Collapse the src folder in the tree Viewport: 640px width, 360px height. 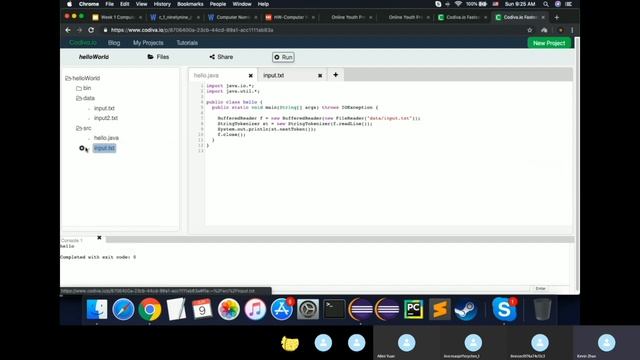83,128
